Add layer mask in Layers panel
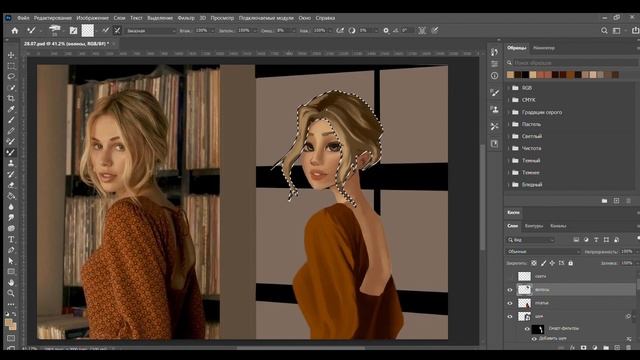 (584, 348)
